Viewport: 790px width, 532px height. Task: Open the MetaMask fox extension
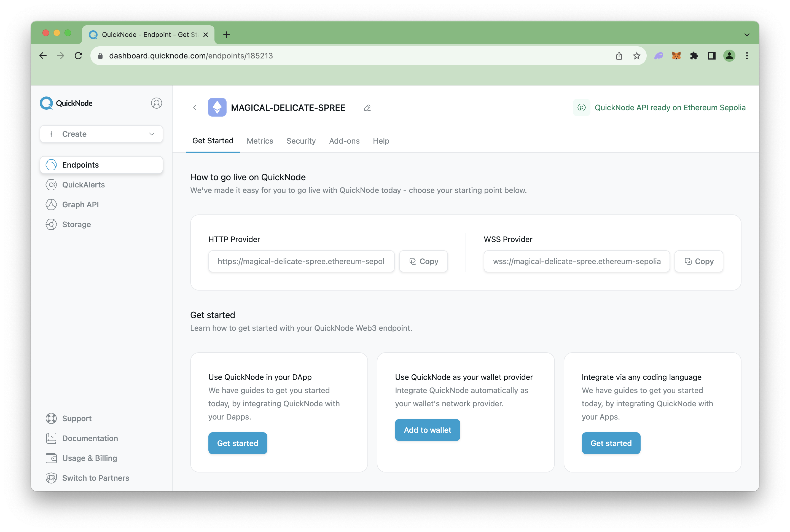676,56
